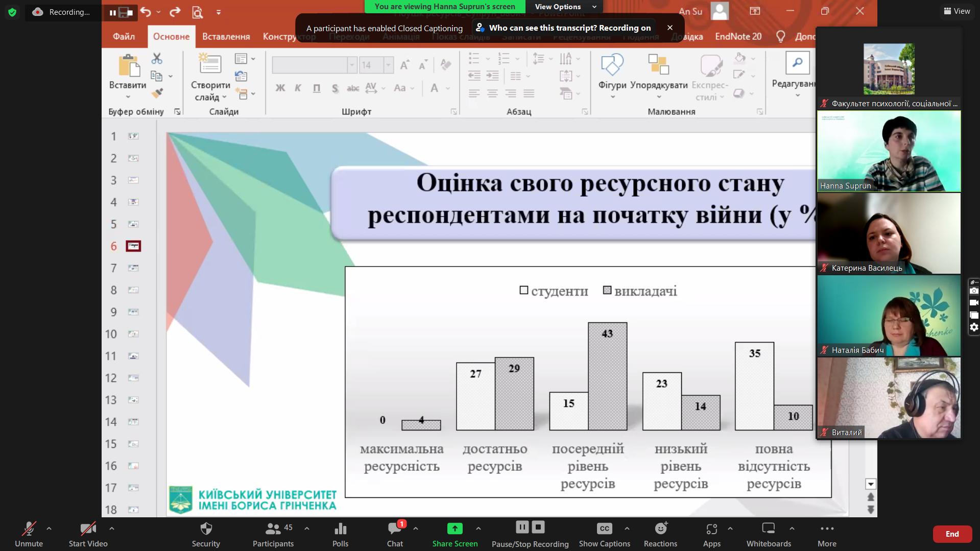This screenshot has height=551, width=980.
Task: Open the More options menu
Action: 827,529
